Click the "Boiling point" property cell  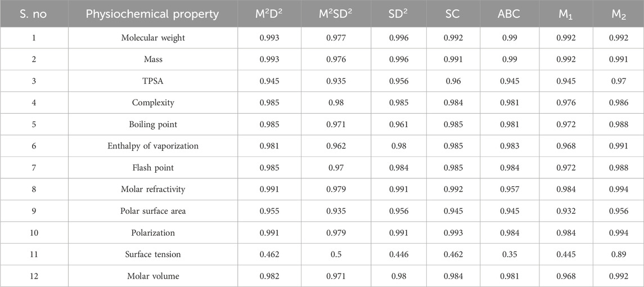pyautogui.click(x=152, y=124)
